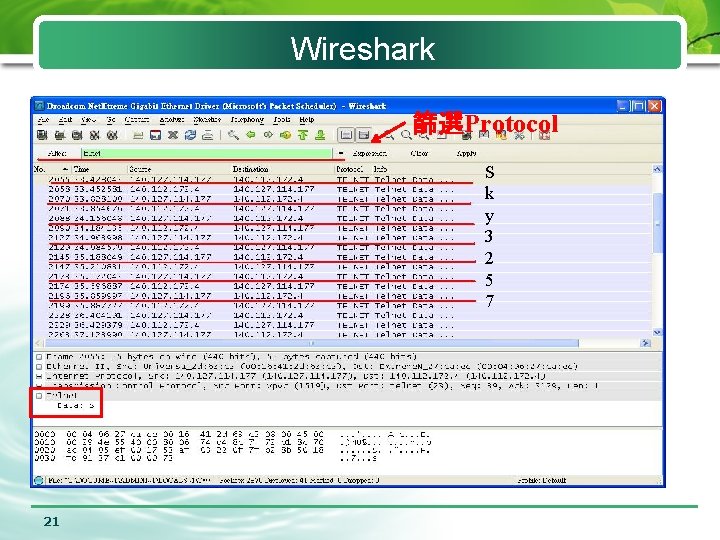This screenshot has width=720, height=540.
Task: Click the Apply filter button
Action: (x=466, y=153)
